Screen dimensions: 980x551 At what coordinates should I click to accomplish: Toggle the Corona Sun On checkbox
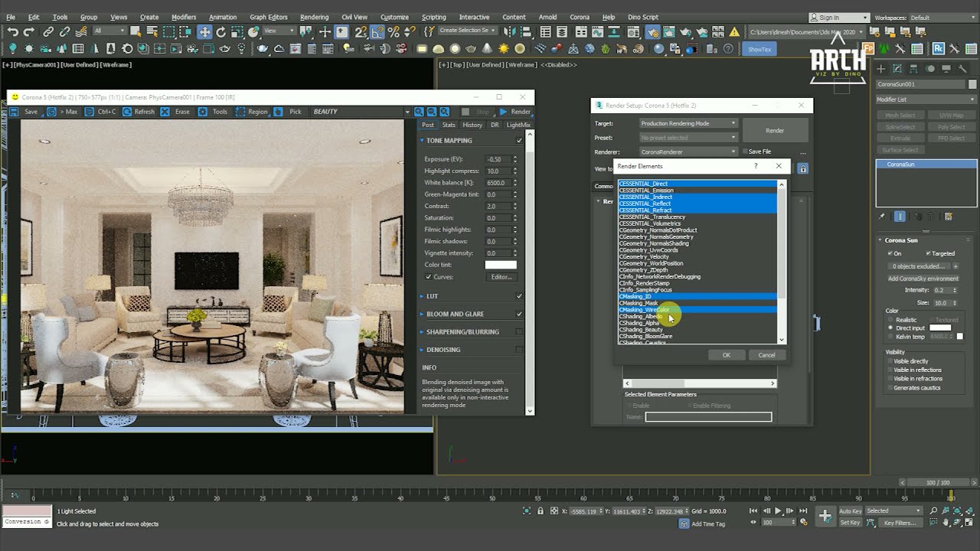pos(890,253)
